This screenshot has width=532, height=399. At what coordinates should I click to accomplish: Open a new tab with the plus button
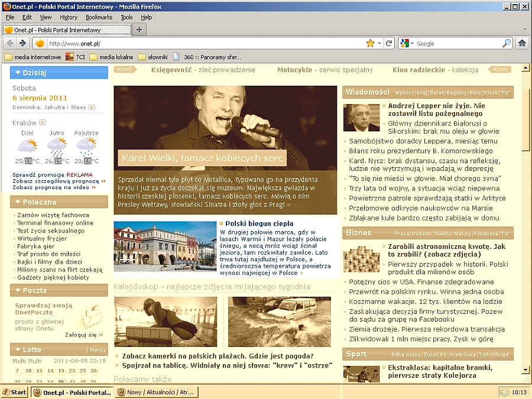click(139, 30)
